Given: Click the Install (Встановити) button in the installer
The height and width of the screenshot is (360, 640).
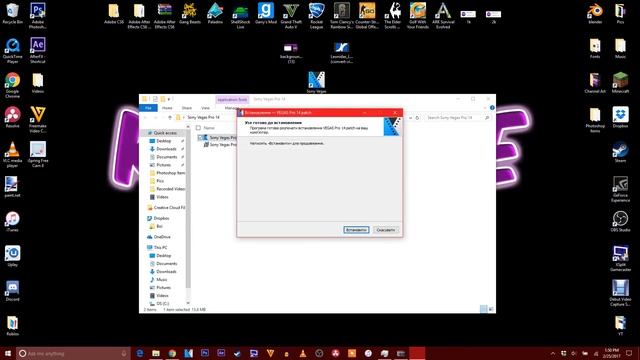Looking at the screenshot, I should 356,230.
